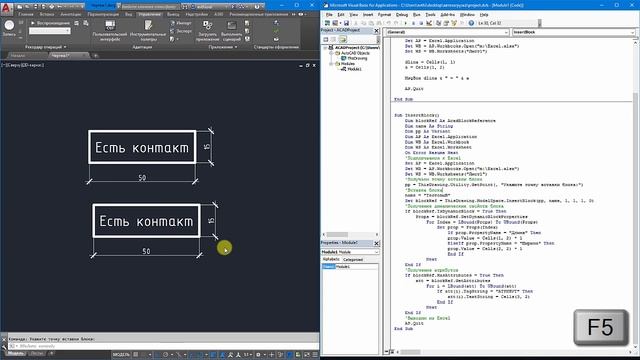Close the Project - ACADProject pane
The width and height of the screenshot is (640, 360).
tap(376, 31)
